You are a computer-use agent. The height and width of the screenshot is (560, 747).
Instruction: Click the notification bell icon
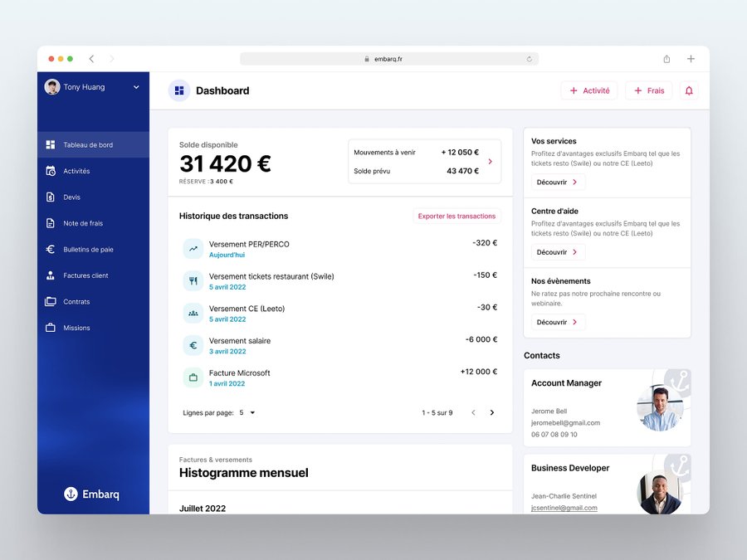coord(689,90)
